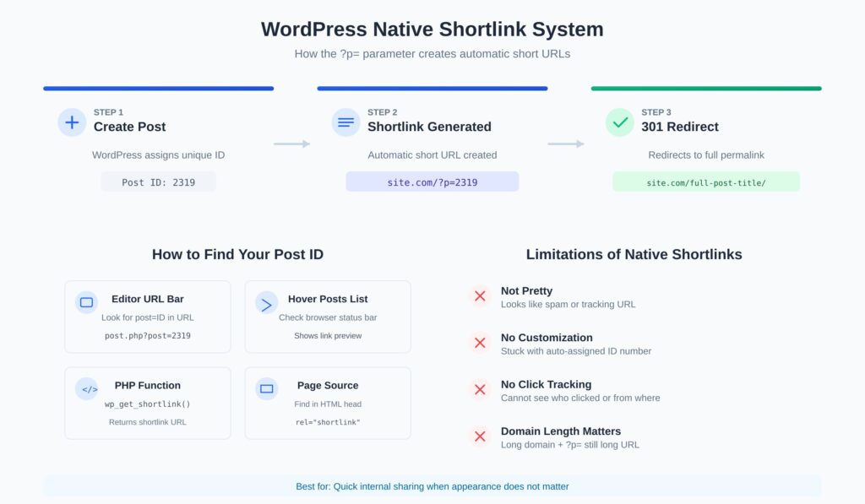The height and width of the screenshot is (504, 865).
Task: Click the red X beside Domain Length Matters
Action: pos(480,436)
